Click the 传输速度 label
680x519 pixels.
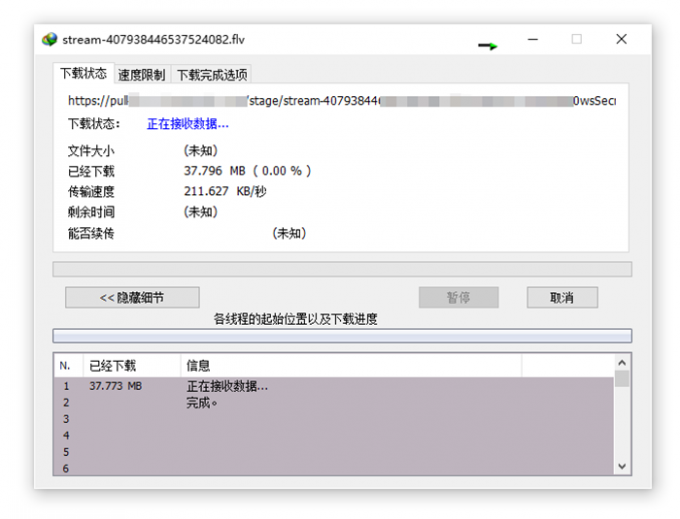(x=91, y=191)
